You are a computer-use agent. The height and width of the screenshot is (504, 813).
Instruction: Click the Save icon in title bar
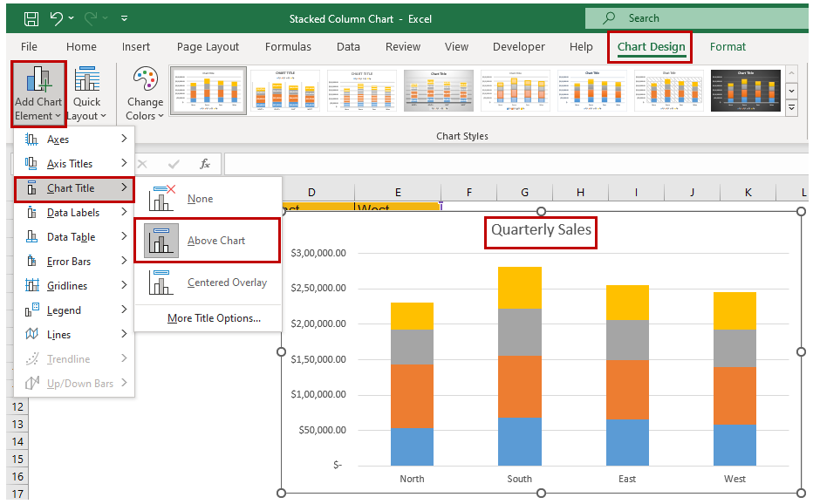pos(31,19)
